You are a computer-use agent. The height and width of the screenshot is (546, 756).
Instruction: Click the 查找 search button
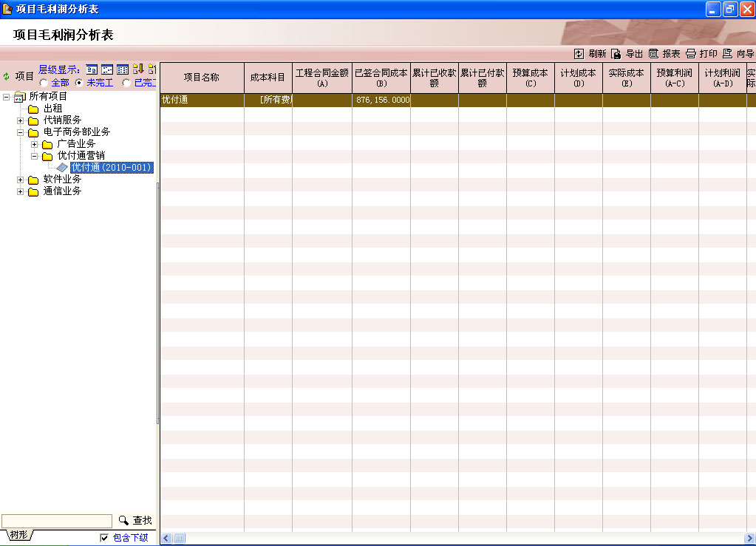pyautogui.click(x=135, y=521)
